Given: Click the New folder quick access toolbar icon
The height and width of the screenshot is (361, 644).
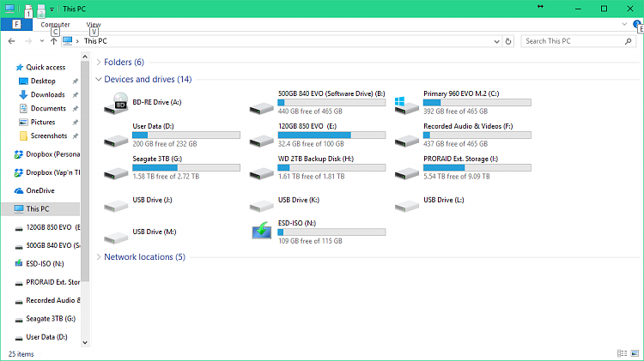Looking at the screenshot, I should click(41, 9).
